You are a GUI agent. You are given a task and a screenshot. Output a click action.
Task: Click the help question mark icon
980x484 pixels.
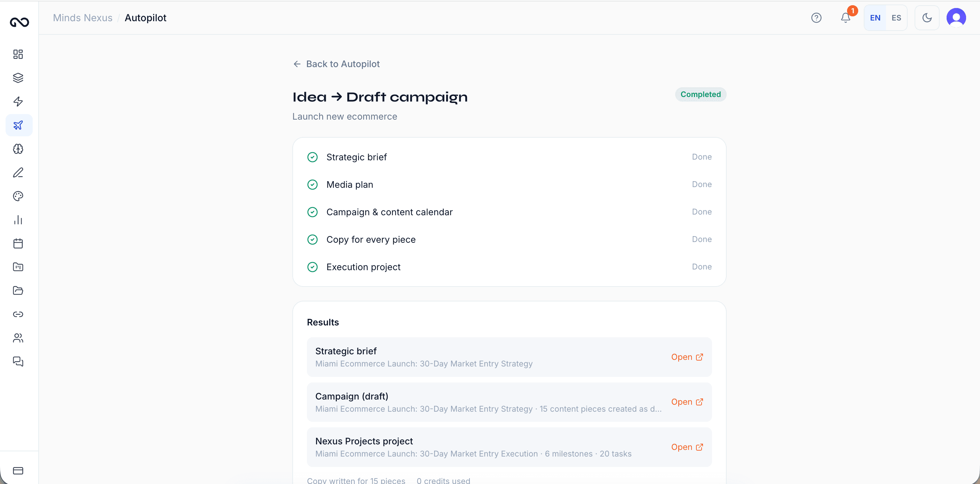816,18
